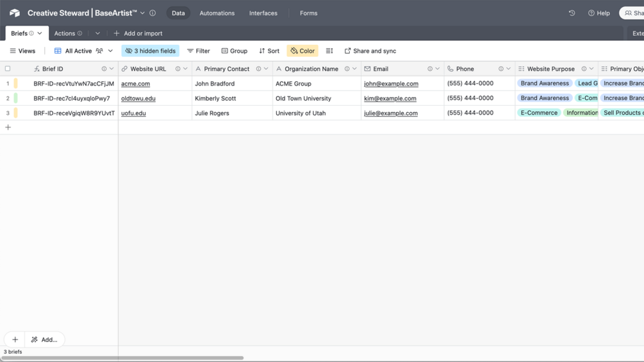Open the Forms tab
644x362 pixels.
pos(308,13)
